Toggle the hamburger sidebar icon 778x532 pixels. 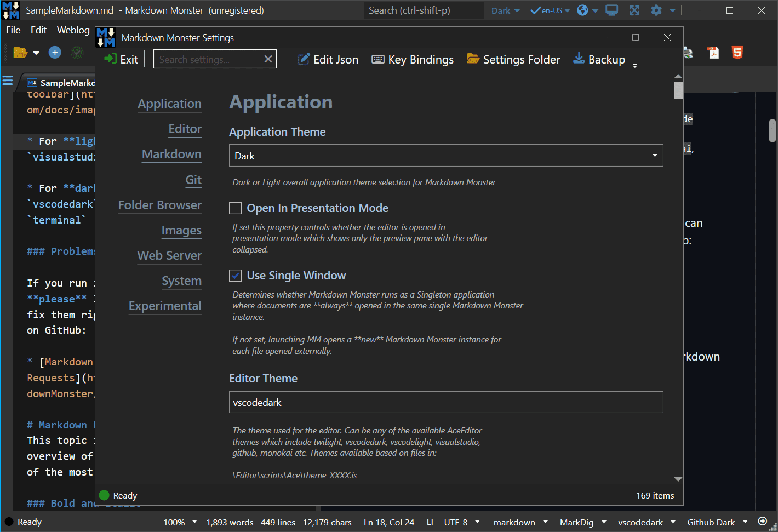(x=8, y=81)
